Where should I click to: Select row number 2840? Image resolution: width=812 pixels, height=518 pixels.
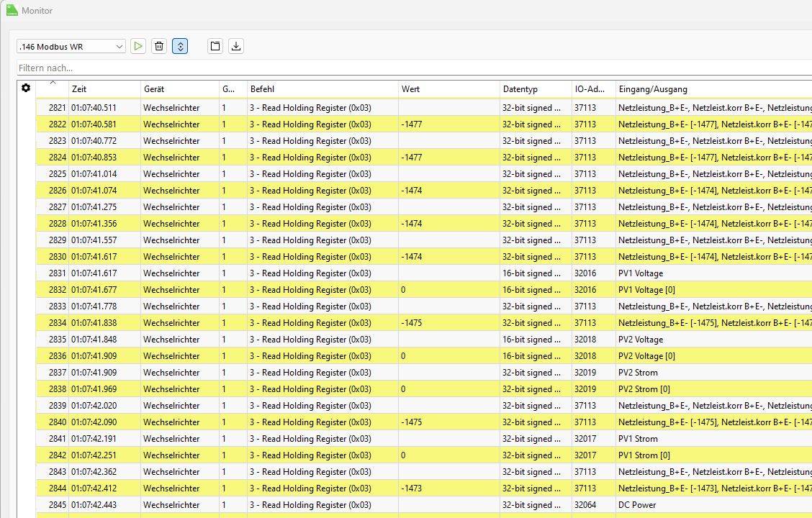[58, 422]
